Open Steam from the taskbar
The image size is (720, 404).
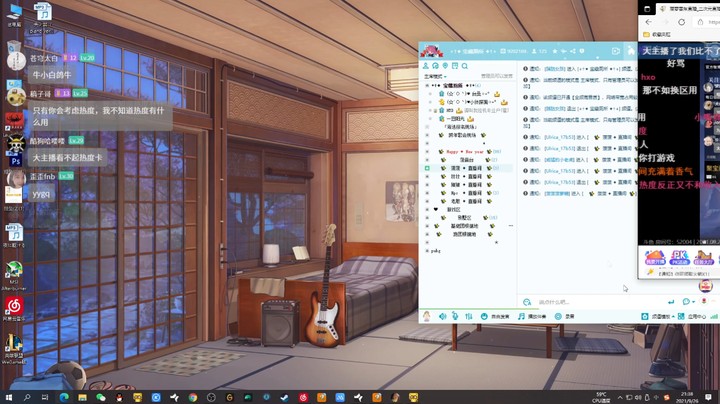point(284,397)
